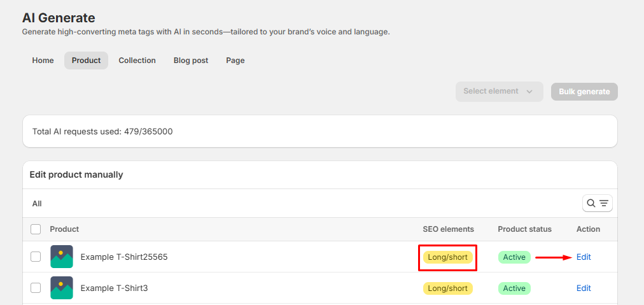Edit the Example T-Shirt25565 product
The width and height of the screenshot is (644, 305).
pyautogui.click(x=584, y=257)
